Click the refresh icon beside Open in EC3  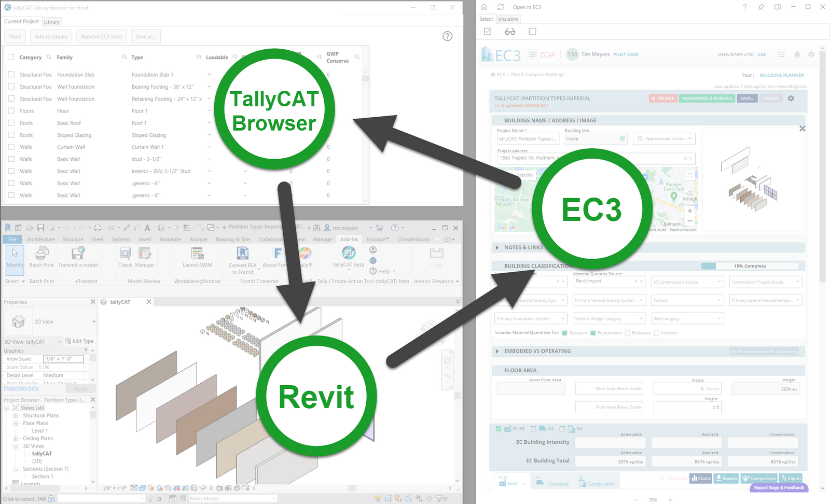pyautogui.click(x=501, y=7)
